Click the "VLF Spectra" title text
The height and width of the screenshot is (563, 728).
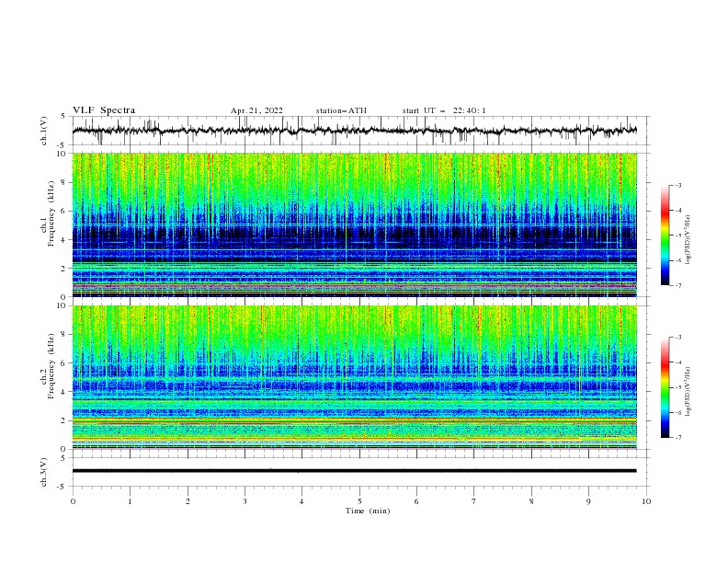(x=104, y=110)
